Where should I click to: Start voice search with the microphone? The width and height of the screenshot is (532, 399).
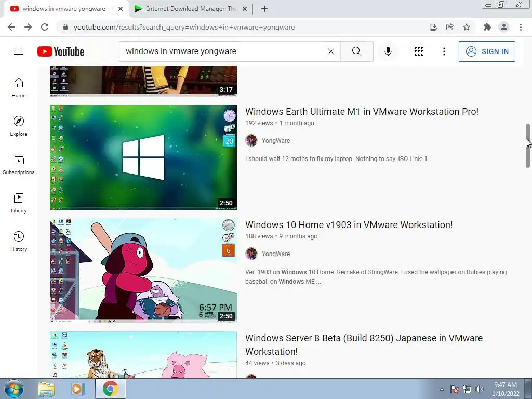(388, 51)
